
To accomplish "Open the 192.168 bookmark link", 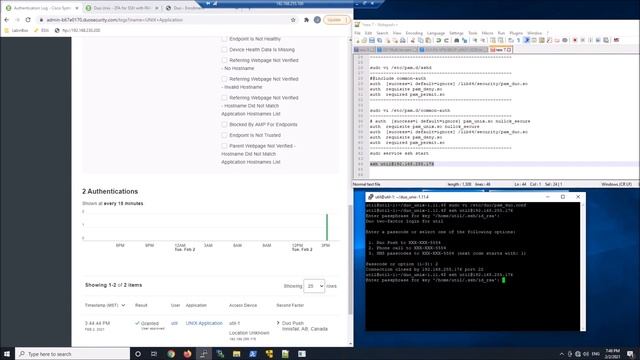I will pyautogui.click(x=78, y=30).
